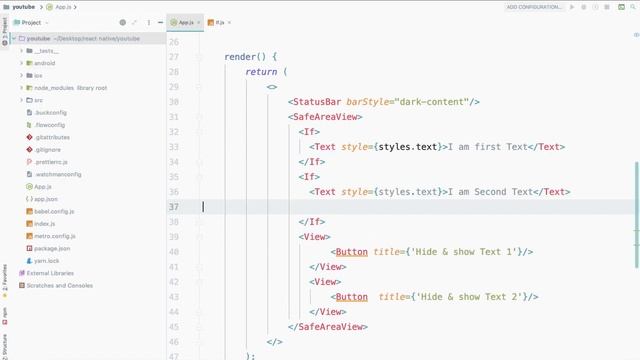The height and width of the screenshot is (360, 640).
Task: Open Search Everywhere magnifier icon
Action: (633, 7)
